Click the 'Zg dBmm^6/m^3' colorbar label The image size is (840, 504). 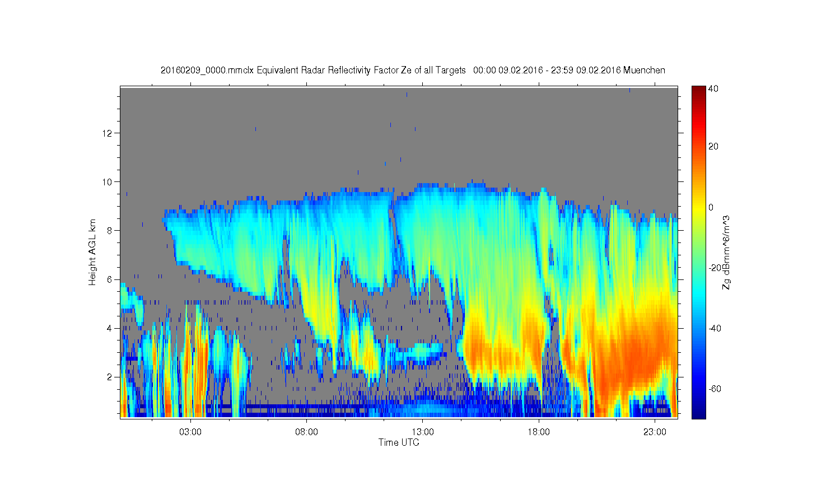[726, 252]
